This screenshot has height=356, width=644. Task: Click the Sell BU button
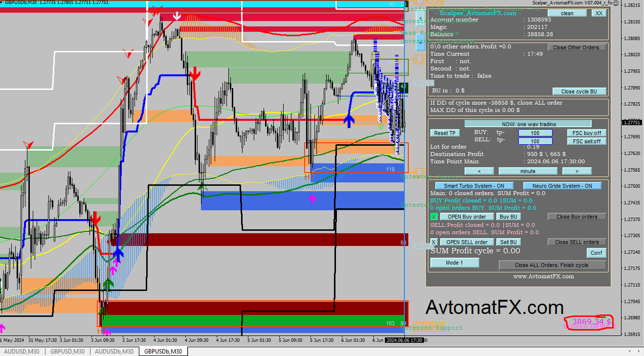509,242
